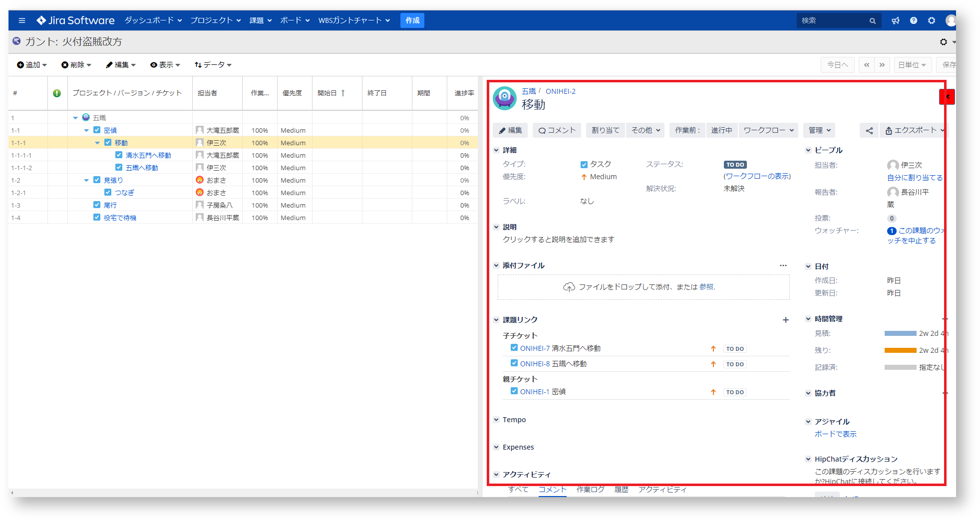Click the priority arrow for ONIHEI-7
Screen dimensions: 980x521
click(713, 349)
